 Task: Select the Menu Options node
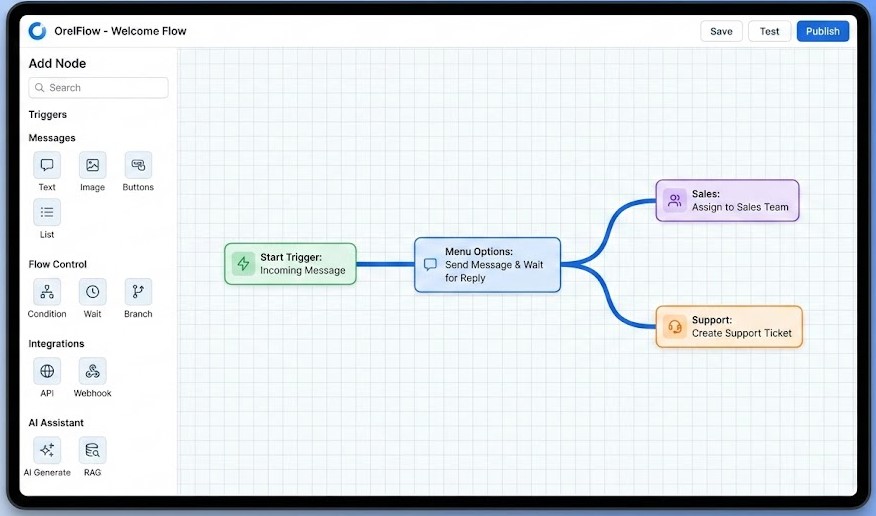(487, 265)
